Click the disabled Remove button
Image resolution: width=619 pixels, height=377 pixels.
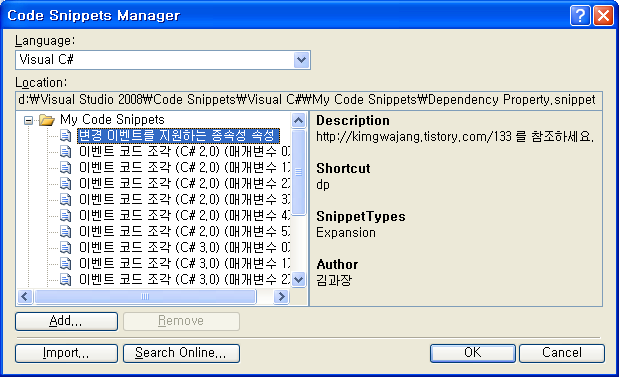(181, 321)
